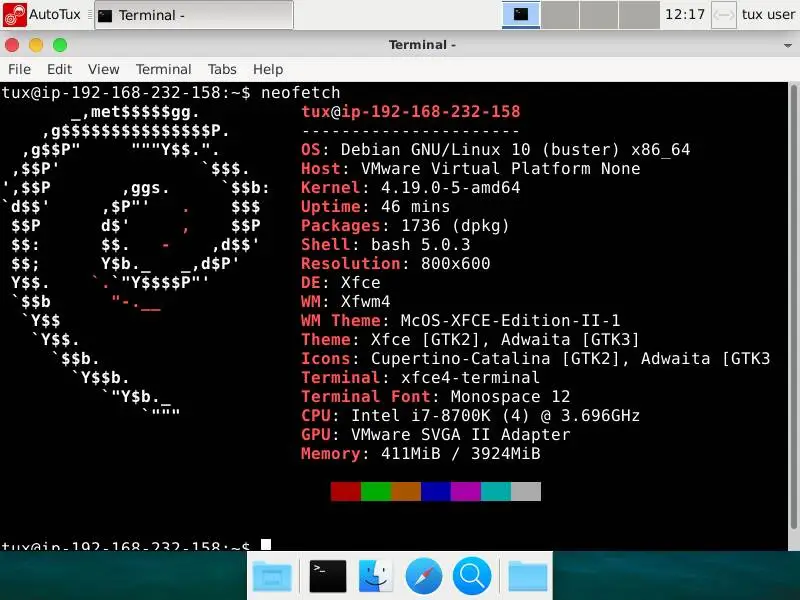Launch the Safari compass browser icon
This screenshot has width=800, height=600.
tap(423, 576)
